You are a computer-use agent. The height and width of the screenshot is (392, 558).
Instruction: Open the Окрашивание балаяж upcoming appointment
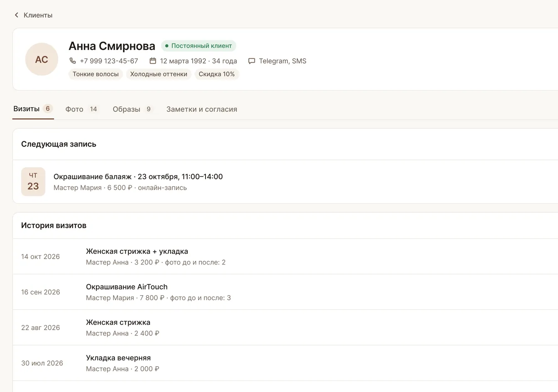(x=138, y=176)
